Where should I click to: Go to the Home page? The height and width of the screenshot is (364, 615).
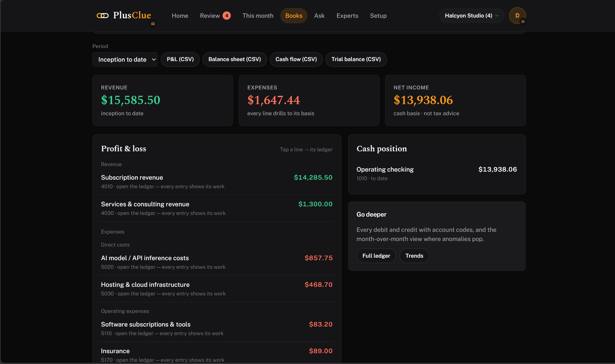pos(180,16)
